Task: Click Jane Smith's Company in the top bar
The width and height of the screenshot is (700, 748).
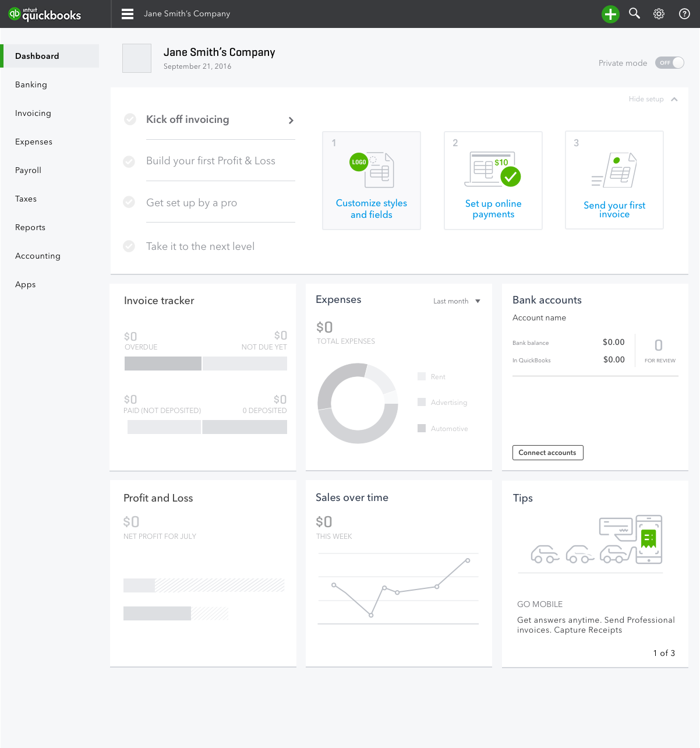Action: point(187,13)
